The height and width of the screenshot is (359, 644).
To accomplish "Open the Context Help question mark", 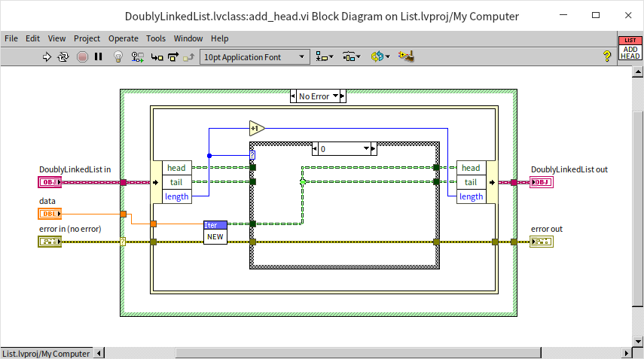I will click(x=606, y=56).
